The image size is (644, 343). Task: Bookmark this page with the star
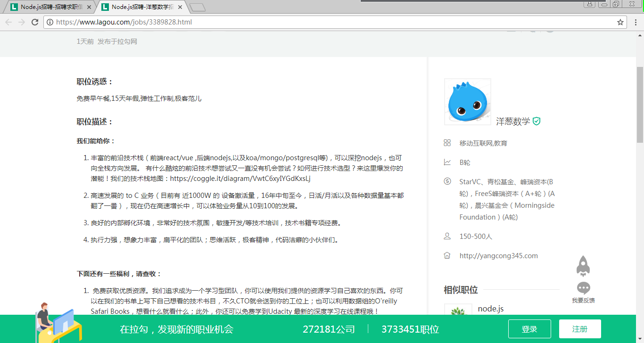[620, 22]
